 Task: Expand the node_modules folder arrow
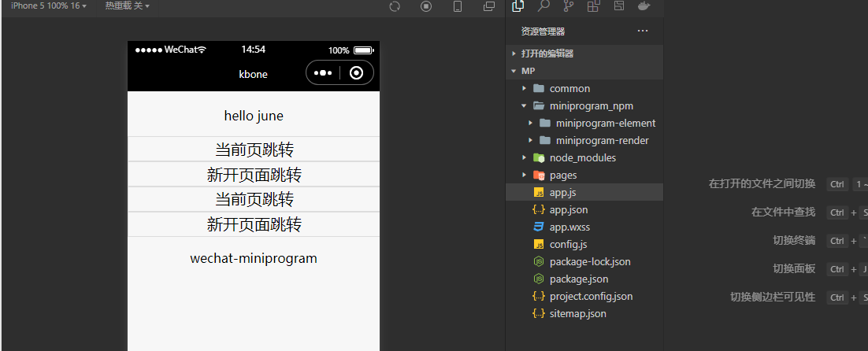coord(525,158)
